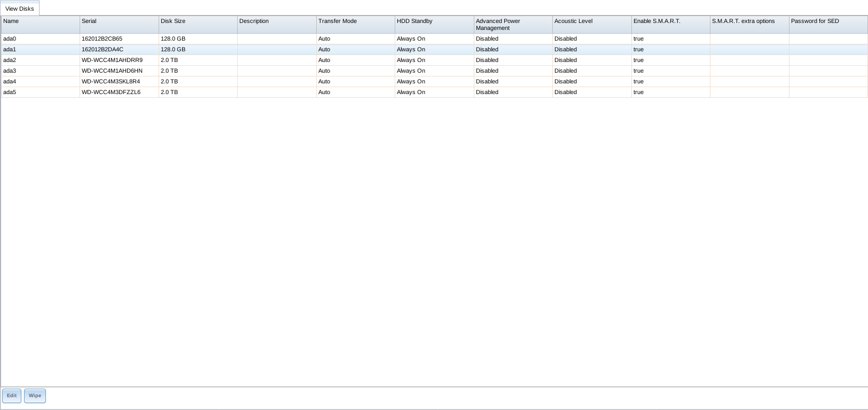The image size is (868, 410).
Task: Click Advanced Power Management column header
Action: (512, 25)
